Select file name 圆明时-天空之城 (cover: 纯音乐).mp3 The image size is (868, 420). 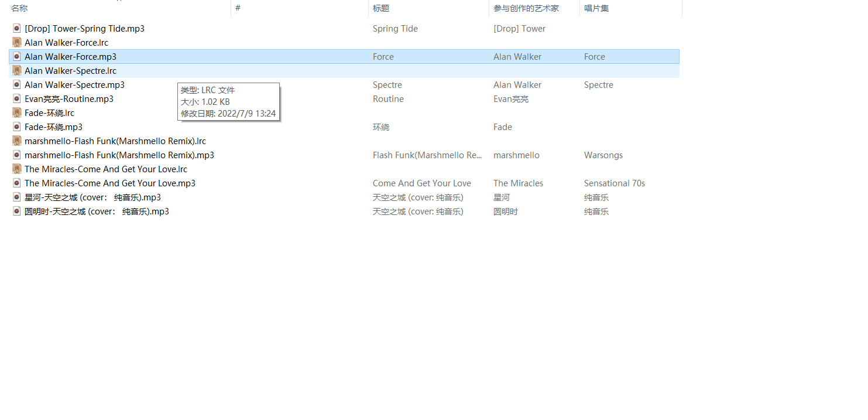(x=97, y=211)
